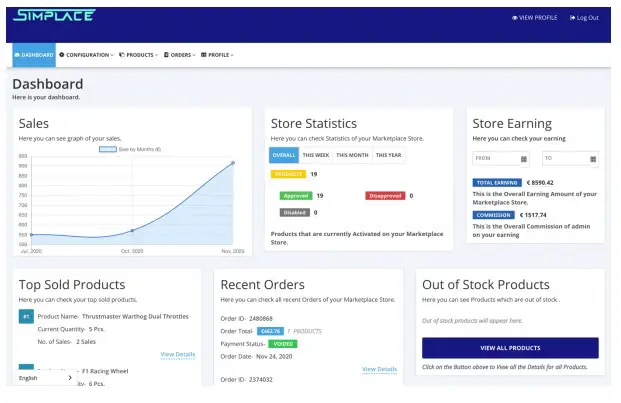Image resolution: width=621 pixels, height=403 pixels.
Task: Switch to This Month statistics tab
Action: point(352,155)
